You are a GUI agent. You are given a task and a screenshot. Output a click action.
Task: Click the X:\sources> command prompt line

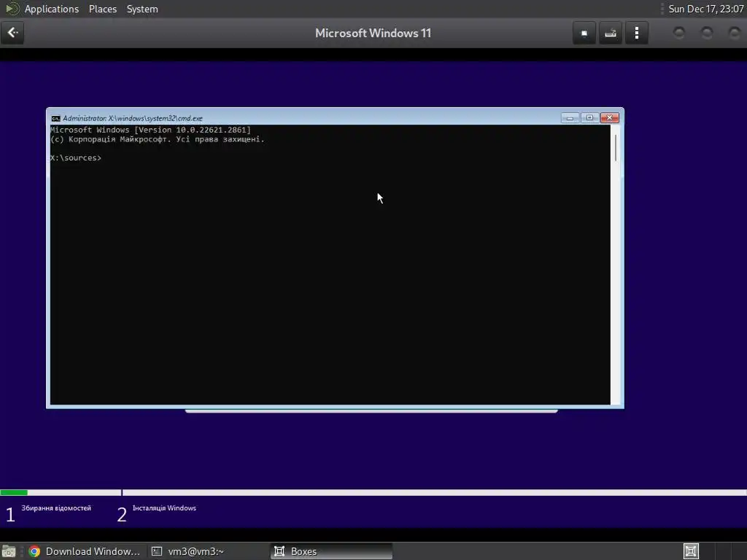pos(76,157)
